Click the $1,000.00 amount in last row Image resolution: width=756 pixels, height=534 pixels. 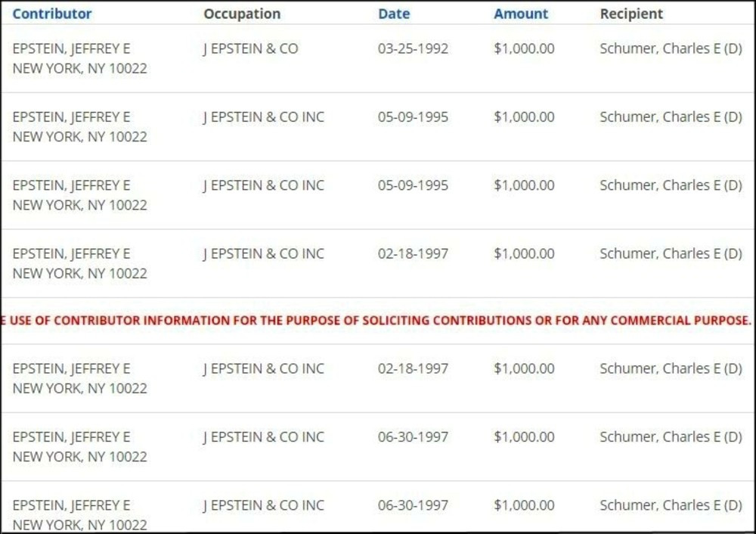524,505
